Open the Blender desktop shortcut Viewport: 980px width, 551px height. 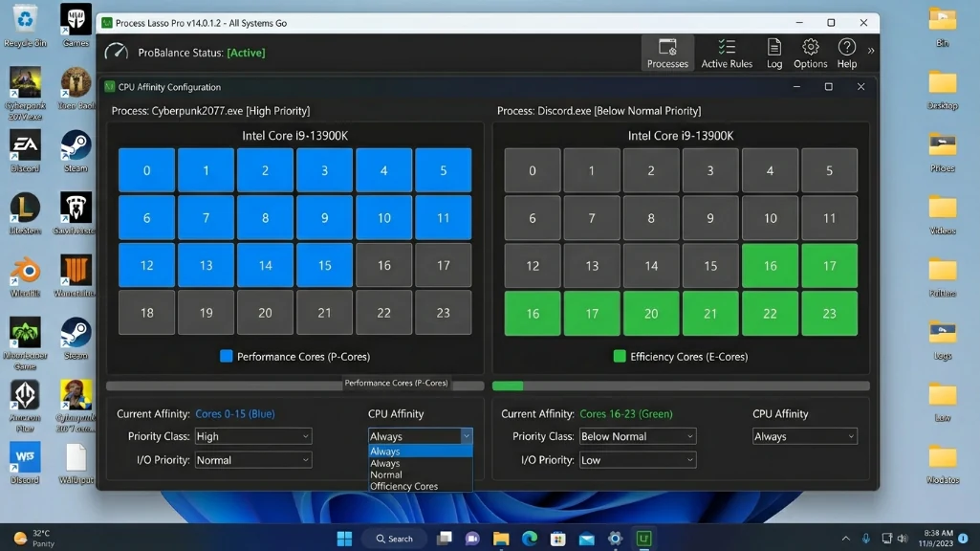[25, 275]
